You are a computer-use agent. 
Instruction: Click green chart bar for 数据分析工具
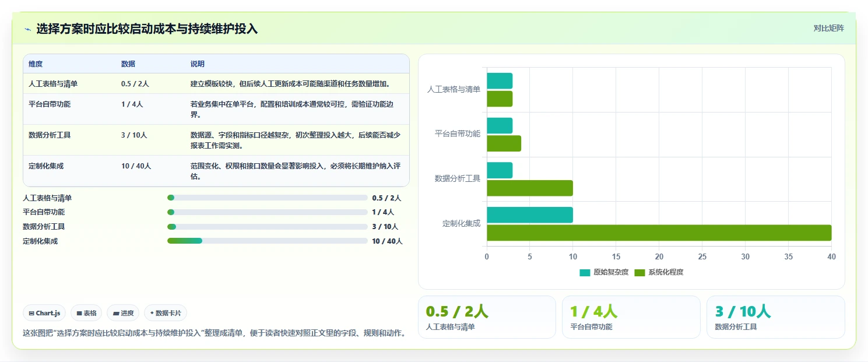tap(530, 188)
